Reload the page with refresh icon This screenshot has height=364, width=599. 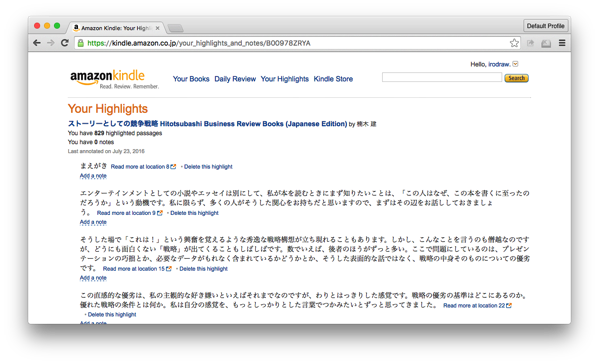(65, 43)
